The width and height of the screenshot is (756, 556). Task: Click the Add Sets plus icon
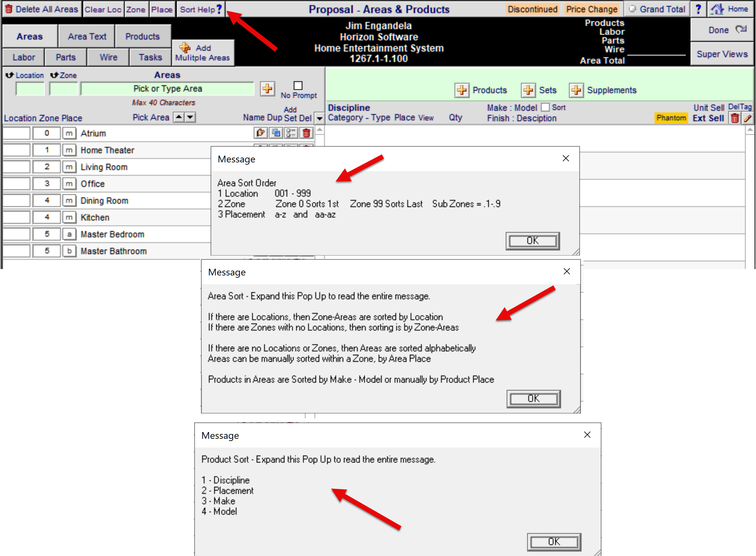(x=528, y=90)
